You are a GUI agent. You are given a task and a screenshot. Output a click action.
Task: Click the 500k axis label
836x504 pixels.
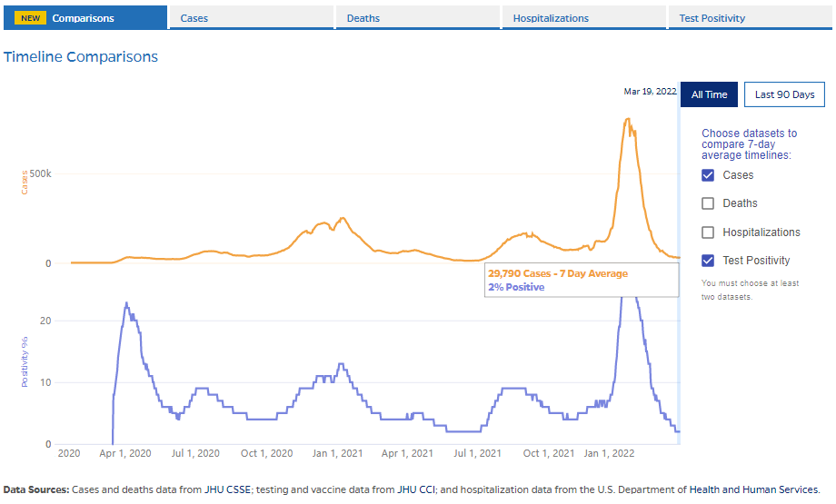(41, 173)
